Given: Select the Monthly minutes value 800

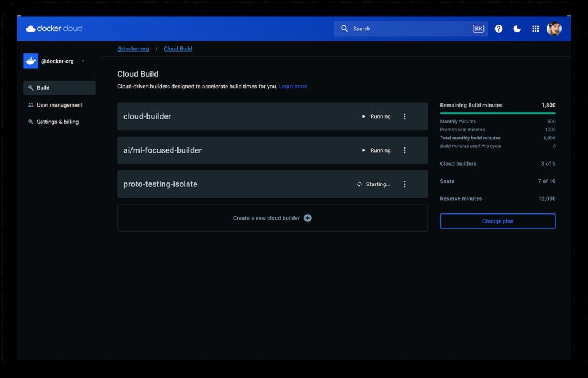Looking at the screenshot, I should coord(551,122).
